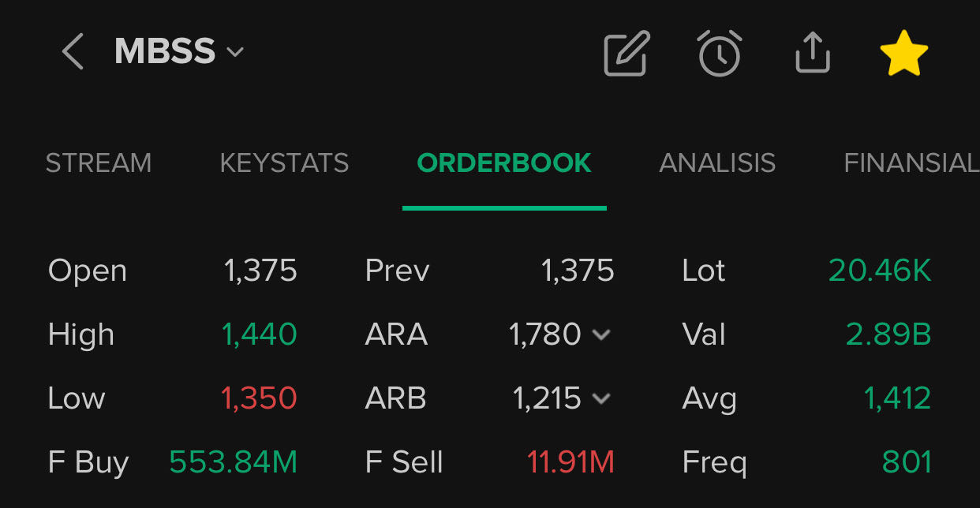Switch to the STREAM tab
The height and width of the screenshot is (508, 980).
[x=99, y=163]
